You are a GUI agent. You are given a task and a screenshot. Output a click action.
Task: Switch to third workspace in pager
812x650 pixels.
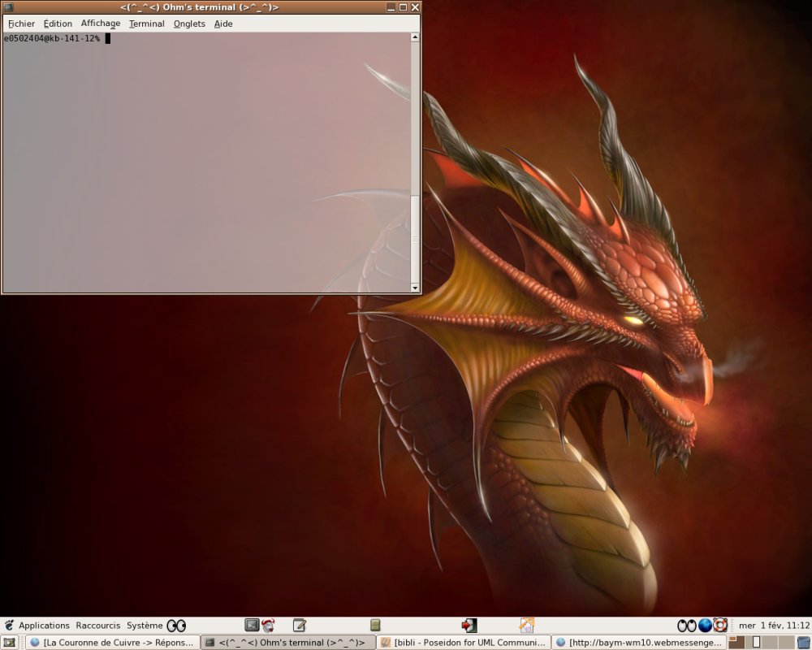coord(770,643)
